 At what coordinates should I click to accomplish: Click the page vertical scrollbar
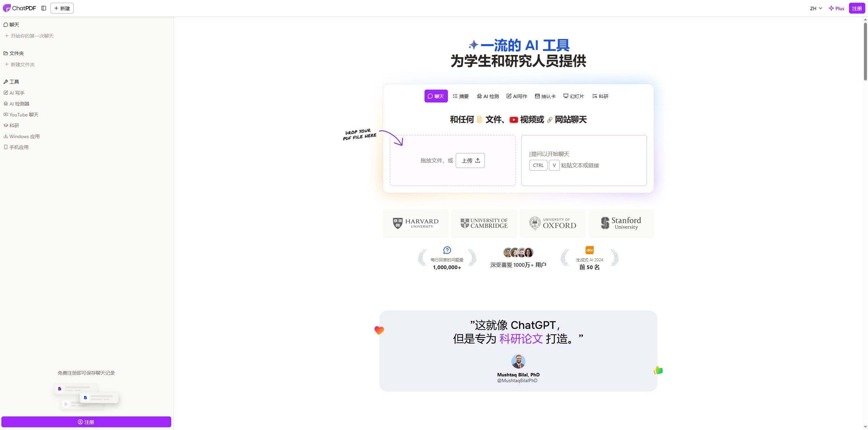click(865, 51)
